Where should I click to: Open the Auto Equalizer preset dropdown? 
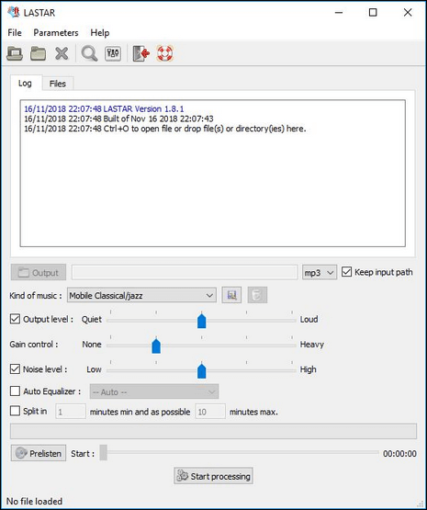[x=154, y=392]
